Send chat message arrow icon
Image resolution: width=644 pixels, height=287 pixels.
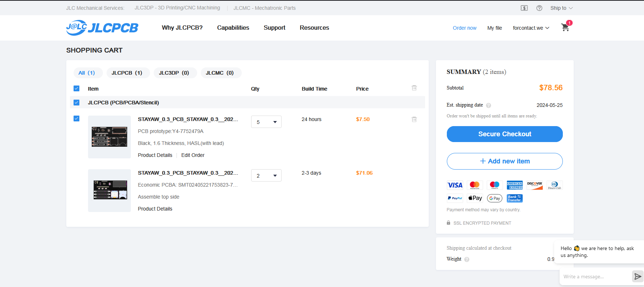coord(637,276)
